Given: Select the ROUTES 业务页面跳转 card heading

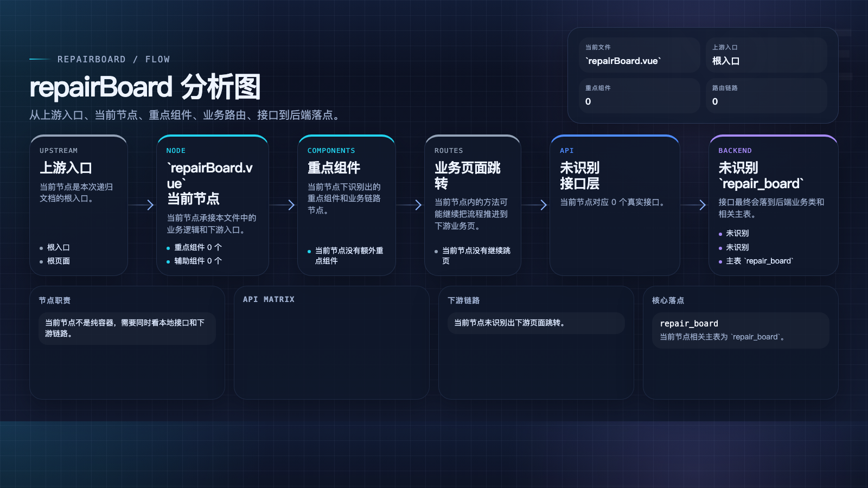Looking at the screenshot, I should click(468, 175).
